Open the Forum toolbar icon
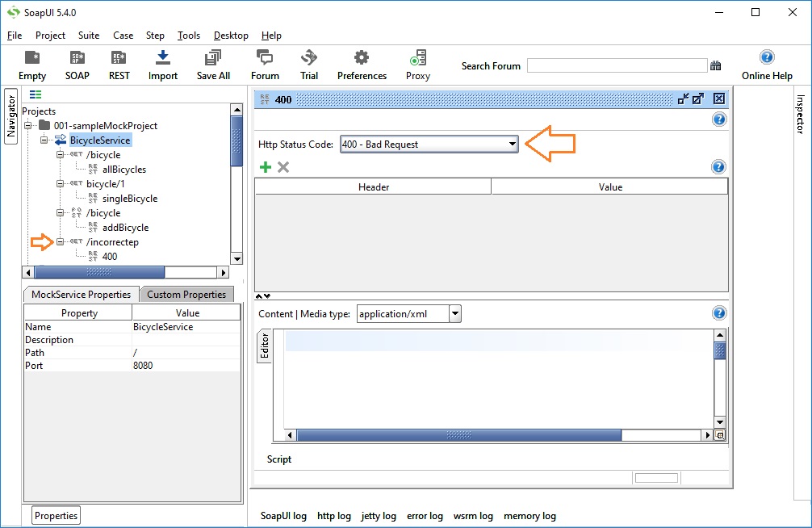 coord(265,65)
